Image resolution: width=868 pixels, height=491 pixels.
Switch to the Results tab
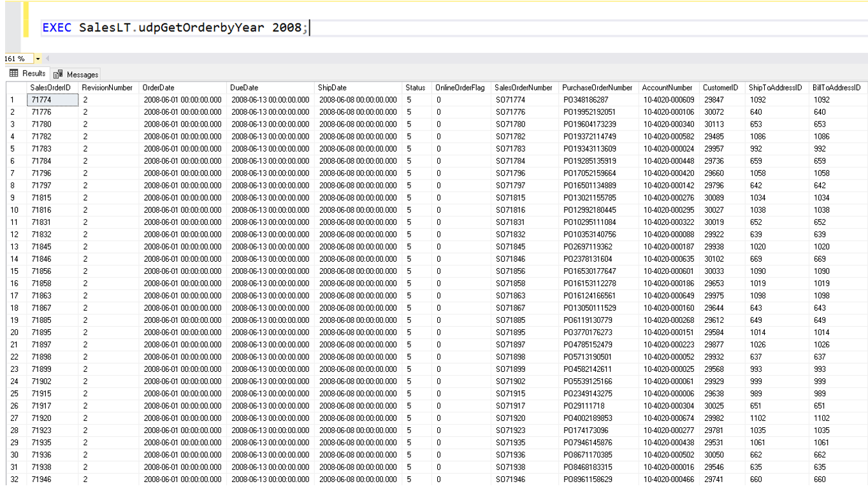coord(33,73)
